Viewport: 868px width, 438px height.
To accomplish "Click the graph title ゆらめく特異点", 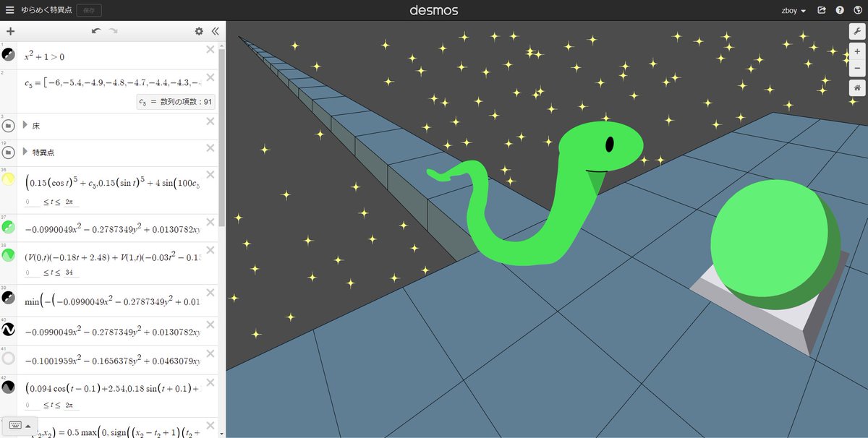I will point(46,10).
